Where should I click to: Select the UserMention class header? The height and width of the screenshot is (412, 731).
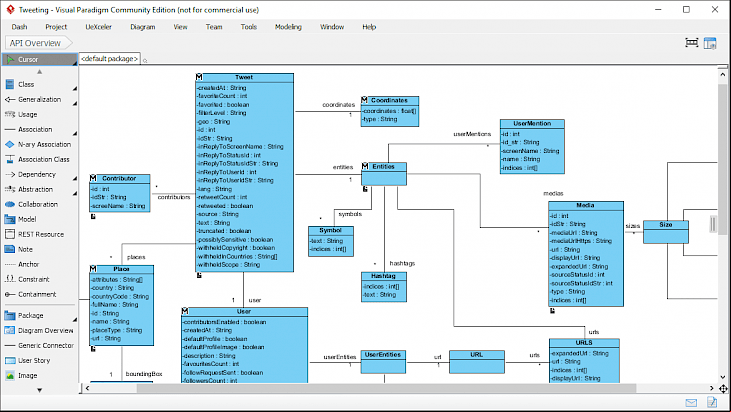click(532, 124)
